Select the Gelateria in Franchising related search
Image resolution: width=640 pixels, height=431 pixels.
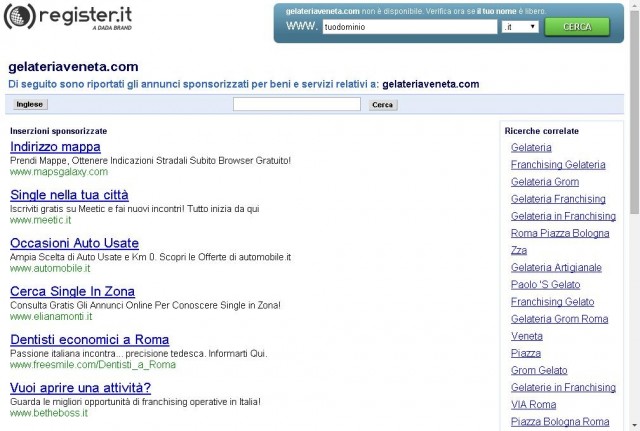coord(563,216)
